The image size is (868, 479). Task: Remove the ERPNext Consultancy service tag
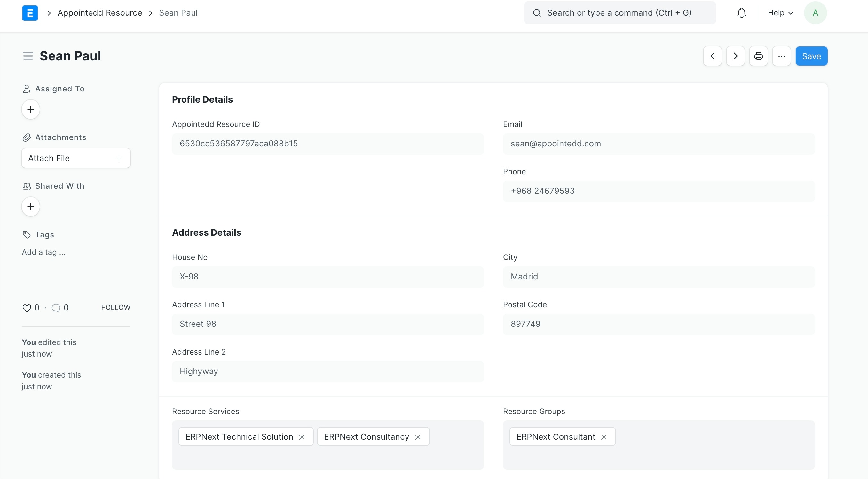(417, 437)
